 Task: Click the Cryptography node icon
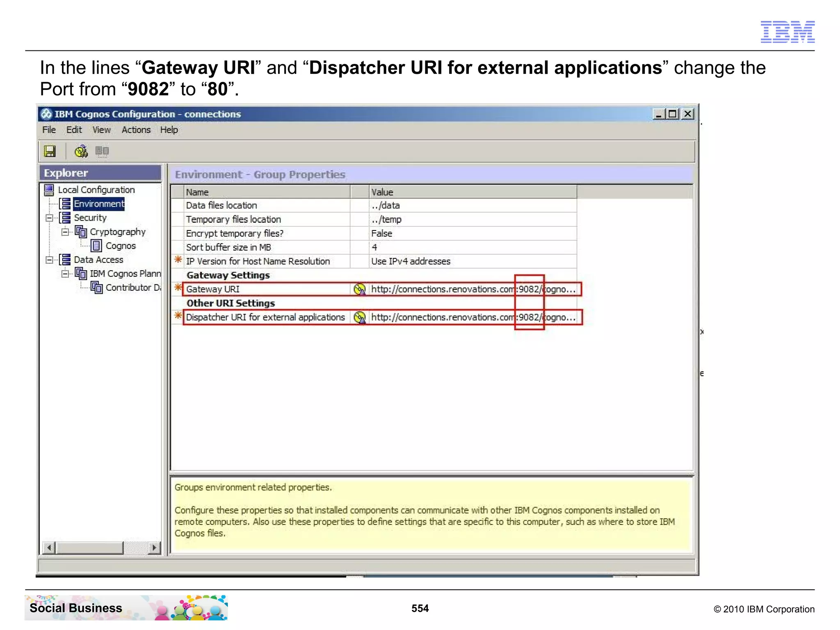tap(81, 232)
